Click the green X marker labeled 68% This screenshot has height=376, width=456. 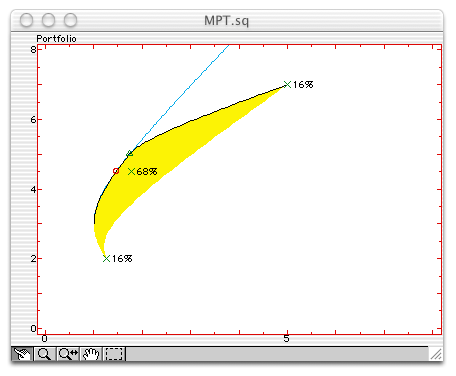[x=132, y=171]
